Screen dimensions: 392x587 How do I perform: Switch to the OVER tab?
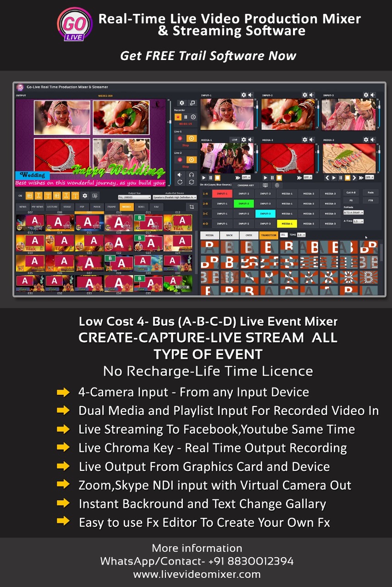249,235
